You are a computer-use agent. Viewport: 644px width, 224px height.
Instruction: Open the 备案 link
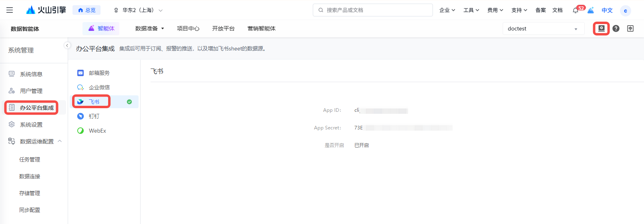(541, 10)
